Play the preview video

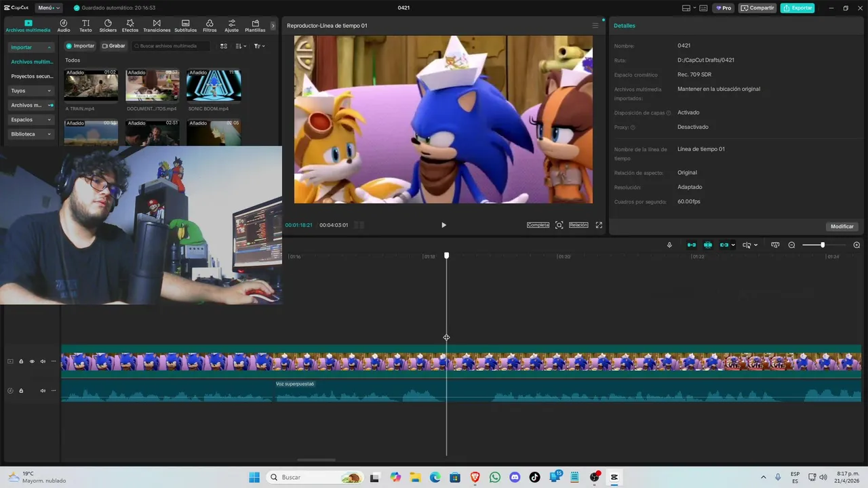click(x=443, y=225)
